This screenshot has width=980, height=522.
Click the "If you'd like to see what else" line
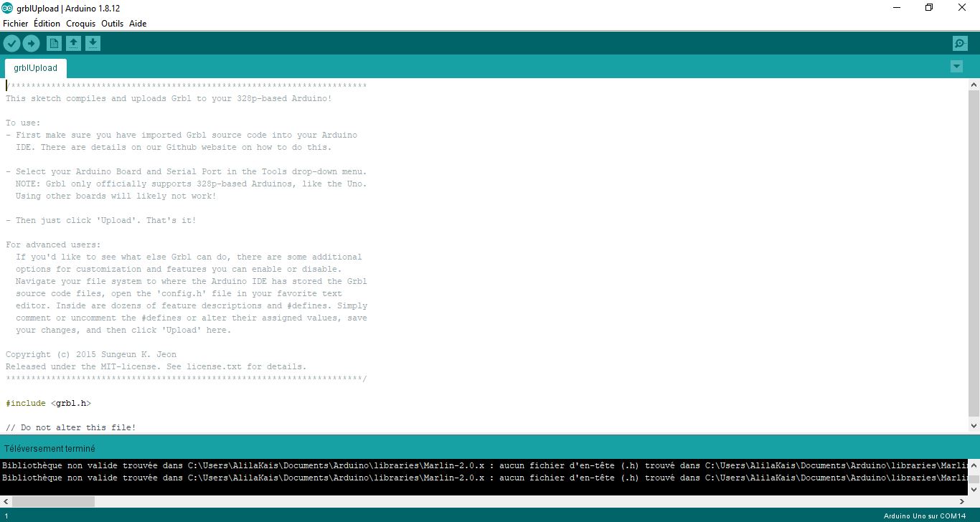point(189,257)
